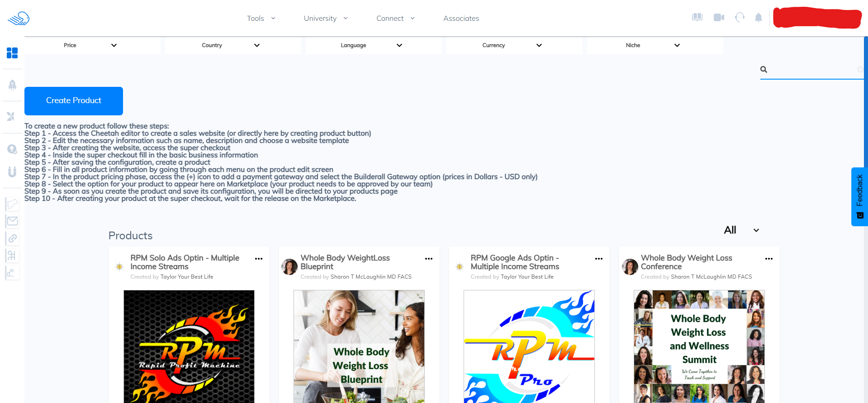
Task: Click the marketplace search field
Action: click(814, 70)
